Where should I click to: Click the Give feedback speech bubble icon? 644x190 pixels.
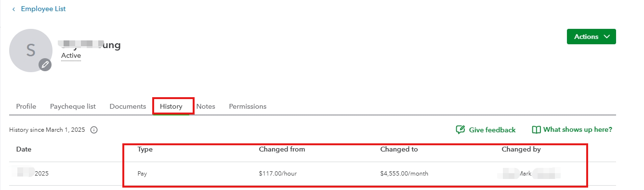460,130
